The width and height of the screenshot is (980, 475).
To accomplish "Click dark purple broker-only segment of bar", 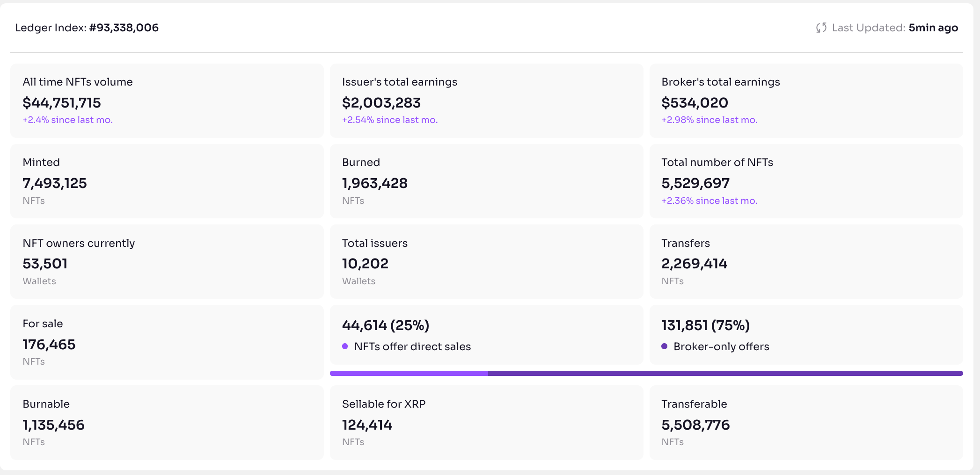I will click(x=725, y=373).
